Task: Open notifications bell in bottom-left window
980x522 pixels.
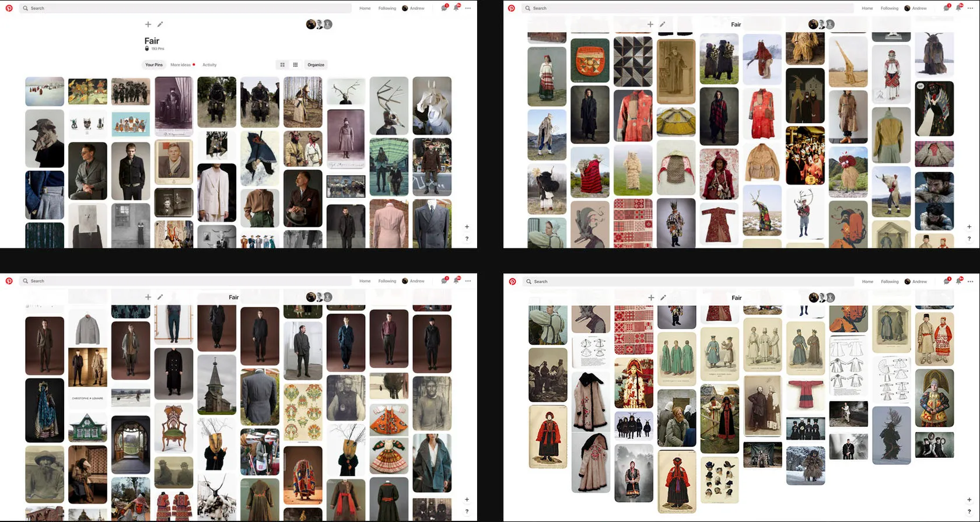Action: pos(456,281)
